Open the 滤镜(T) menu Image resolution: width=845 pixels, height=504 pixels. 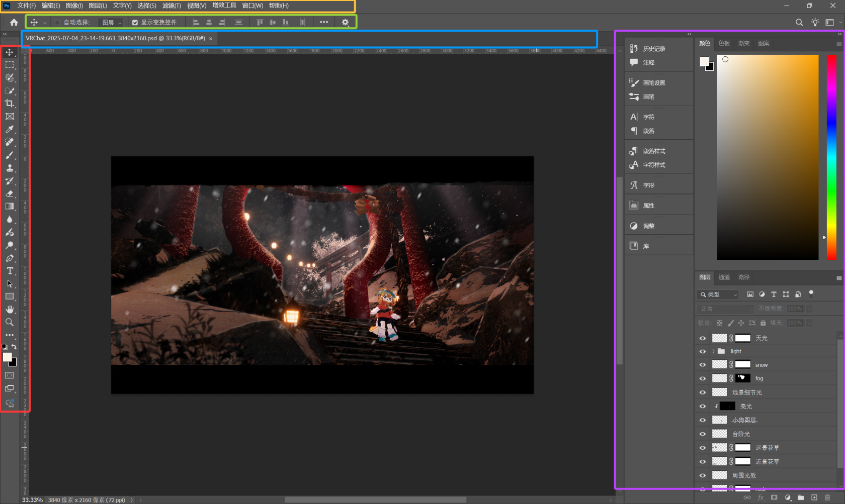coord(172,6)
